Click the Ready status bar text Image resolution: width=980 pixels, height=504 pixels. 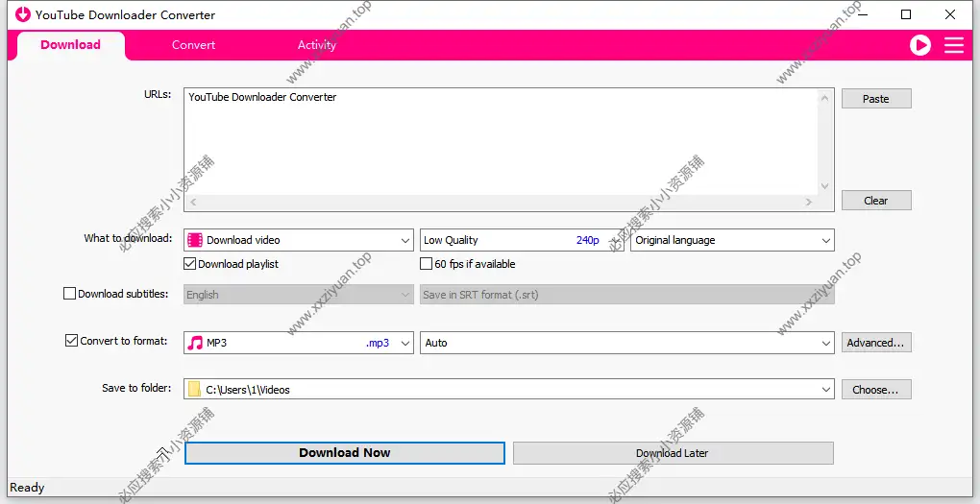point(27,487)
